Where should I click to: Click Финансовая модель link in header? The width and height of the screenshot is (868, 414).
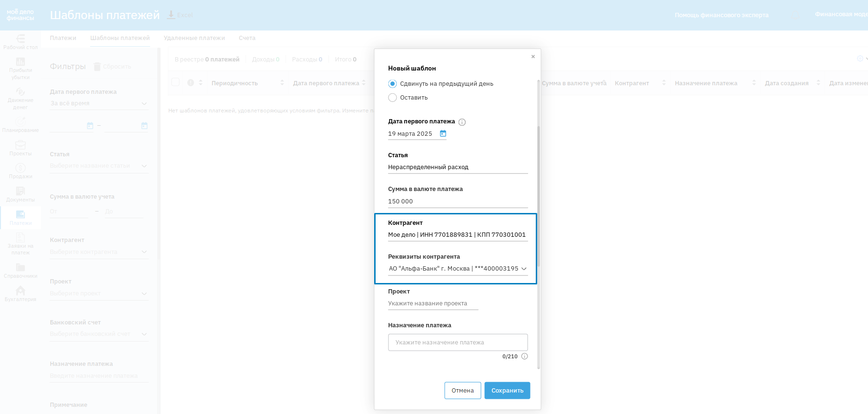click(x=841, y=14)
